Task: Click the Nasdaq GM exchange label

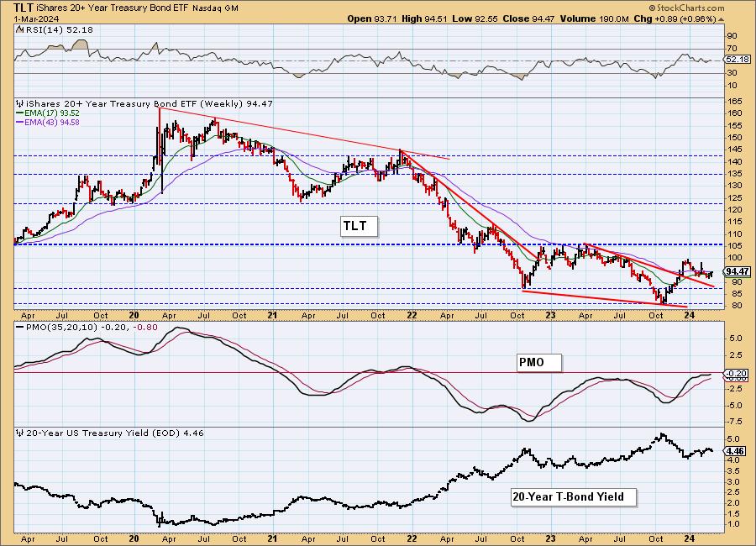Action: pos(215,8)
